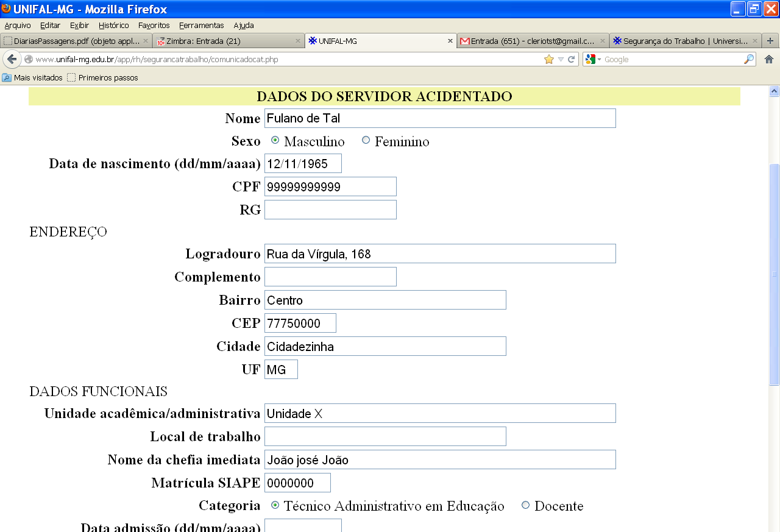Open Primeiros passos bookmark
The image size is (780, 532).
click(102, 77)
